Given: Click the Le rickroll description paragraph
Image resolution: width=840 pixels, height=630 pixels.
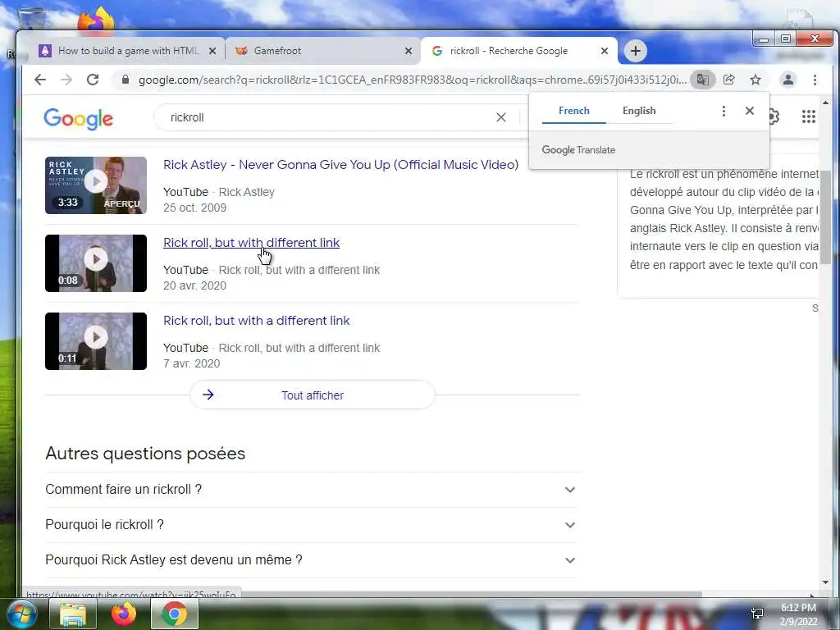Looking at the screenshot, I should point(724,220).
